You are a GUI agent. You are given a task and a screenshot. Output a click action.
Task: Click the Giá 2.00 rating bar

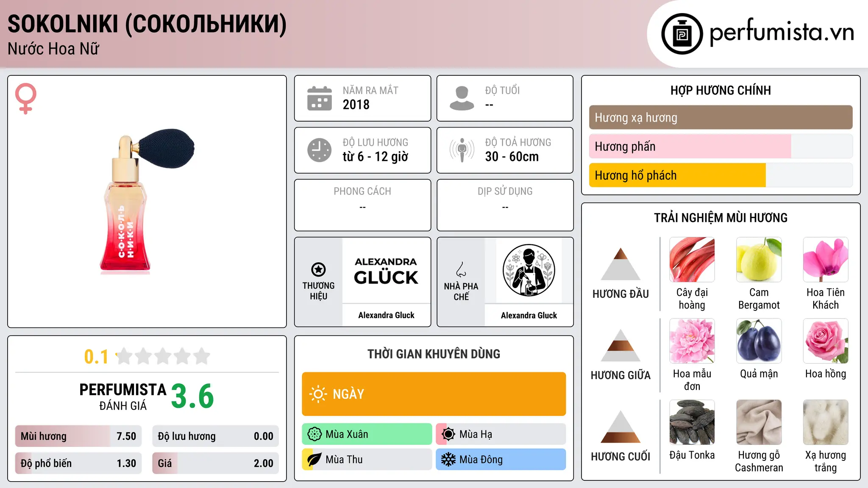pyautogui.click(x=216, y=463)
